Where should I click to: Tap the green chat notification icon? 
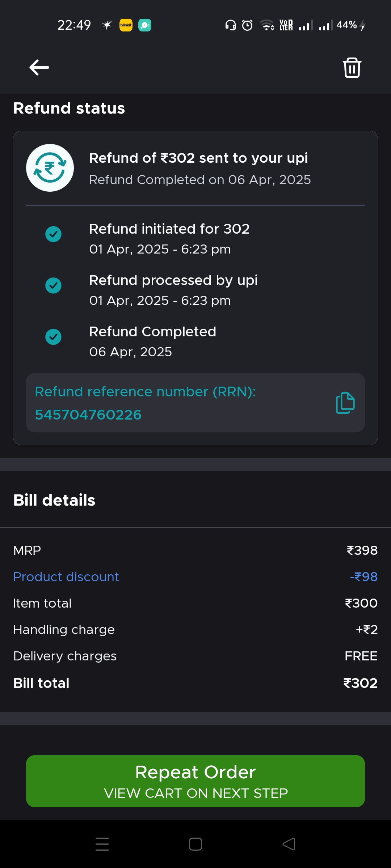(x=145, y=25)
